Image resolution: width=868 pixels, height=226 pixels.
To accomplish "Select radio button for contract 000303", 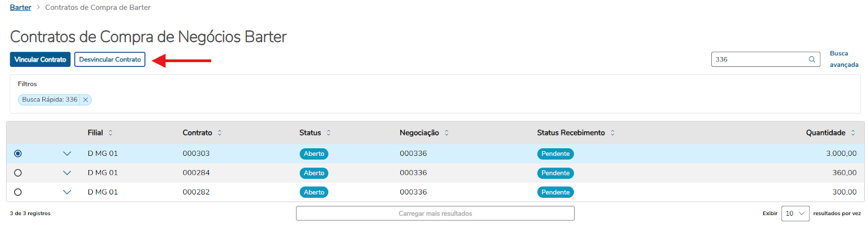I will coord(18,154).
